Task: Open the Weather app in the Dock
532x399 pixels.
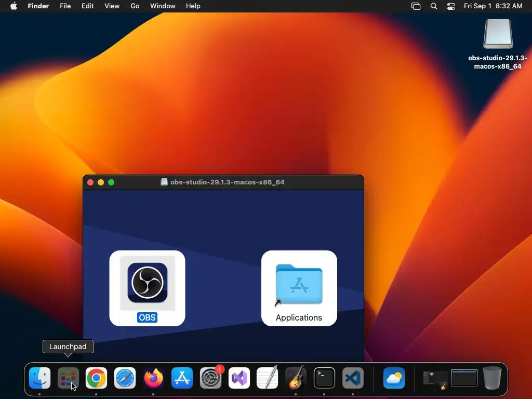Action: [394, 378]
